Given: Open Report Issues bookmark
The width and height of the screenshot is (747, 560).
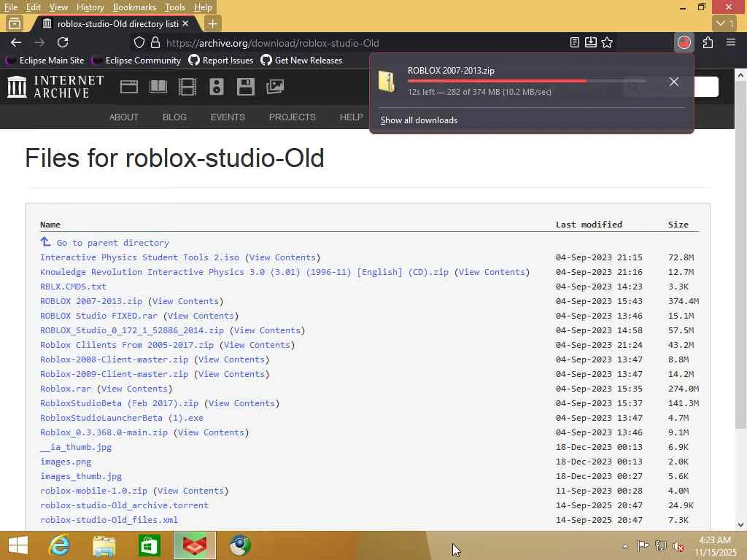Looking at the screenshot, I should pos(221,61).
